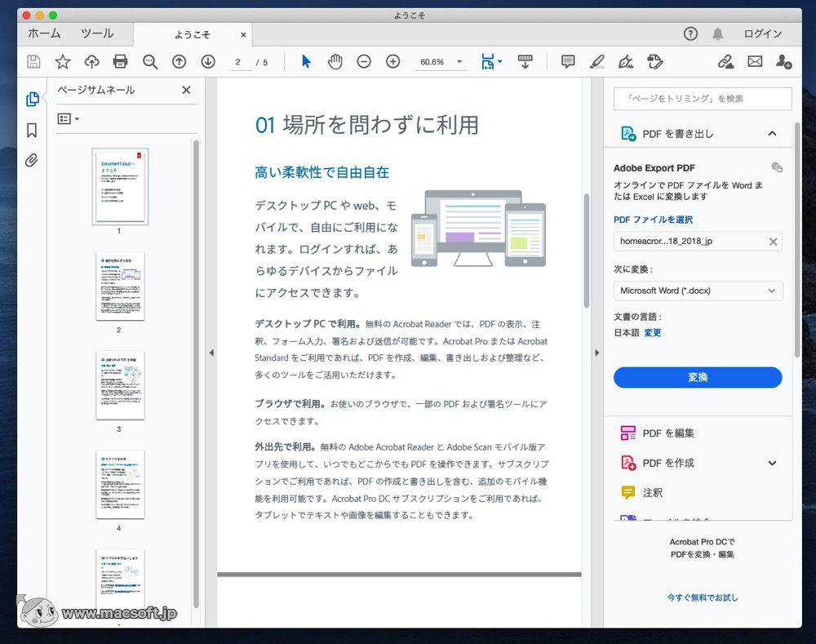Select page 1 thumbnail
Viewport: 816px width, 644px height.
(120, 186)
